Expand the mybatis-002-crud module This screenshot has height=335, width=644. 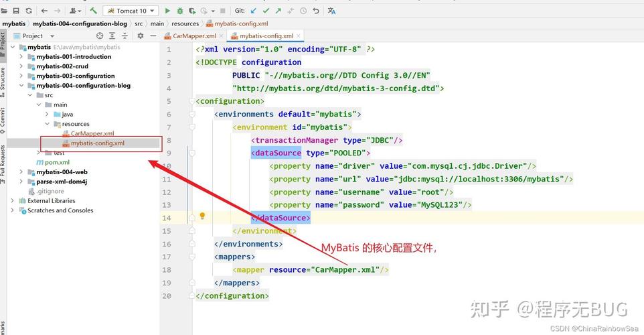[x=21, y=66]
